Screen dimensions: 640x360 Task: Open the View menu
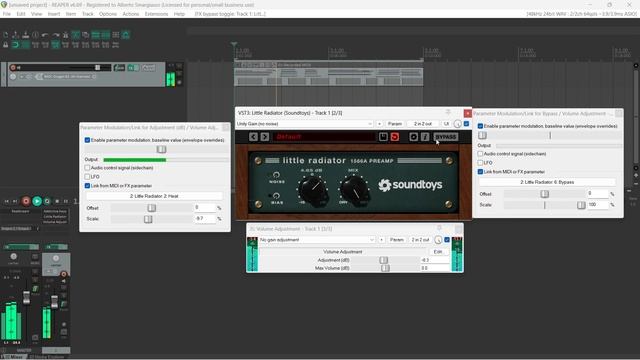coord(36,14)
